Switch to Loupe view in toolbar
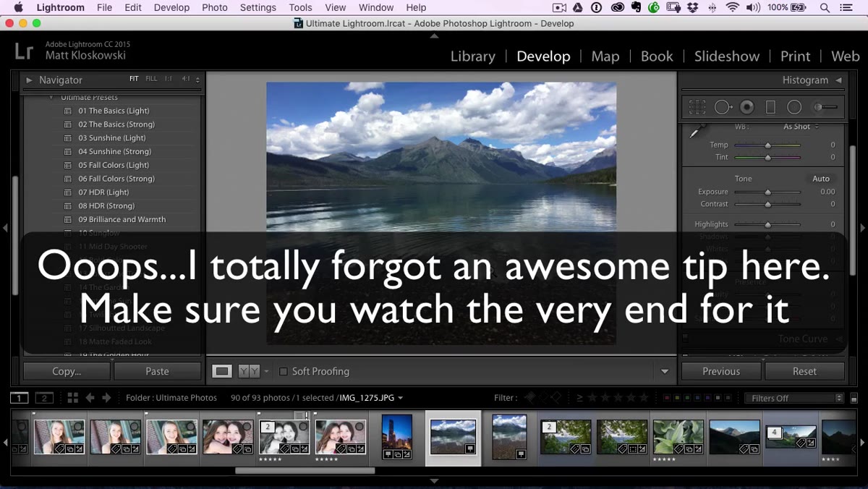The height and width of the screenshot is (489, 868). (x=222, y=371)
